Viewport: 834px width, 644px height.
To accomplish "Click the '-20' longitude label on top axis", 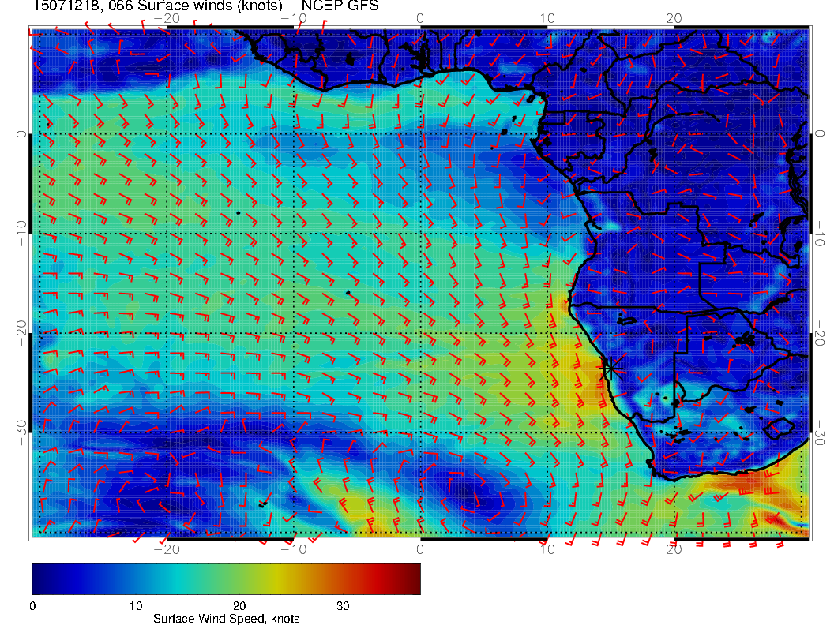I will (x=167, y=18).
